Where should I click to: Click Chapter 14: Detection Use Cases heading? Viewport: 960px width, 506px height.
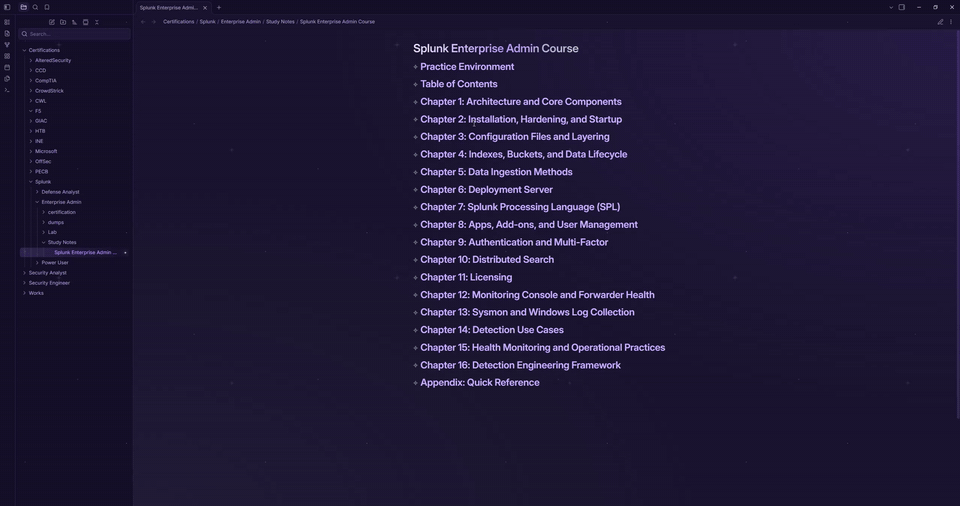tap(492, 330)
